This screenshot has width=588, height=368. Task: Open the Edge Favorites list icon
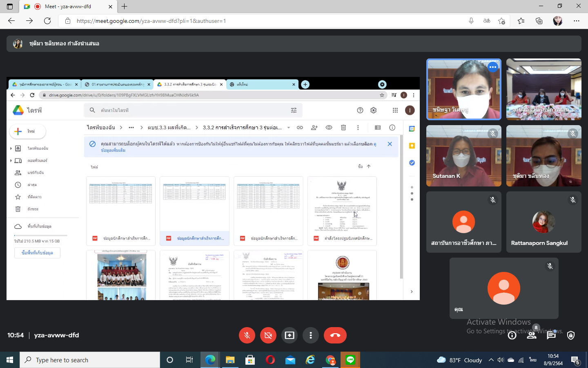[x=521, y=21]
